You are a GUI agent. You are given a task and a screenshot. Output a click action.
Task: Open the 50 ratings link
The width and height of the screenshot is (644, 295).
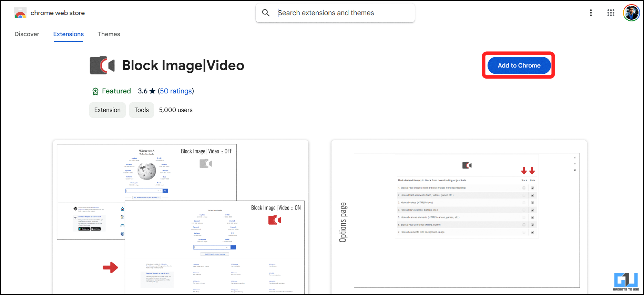176,91
